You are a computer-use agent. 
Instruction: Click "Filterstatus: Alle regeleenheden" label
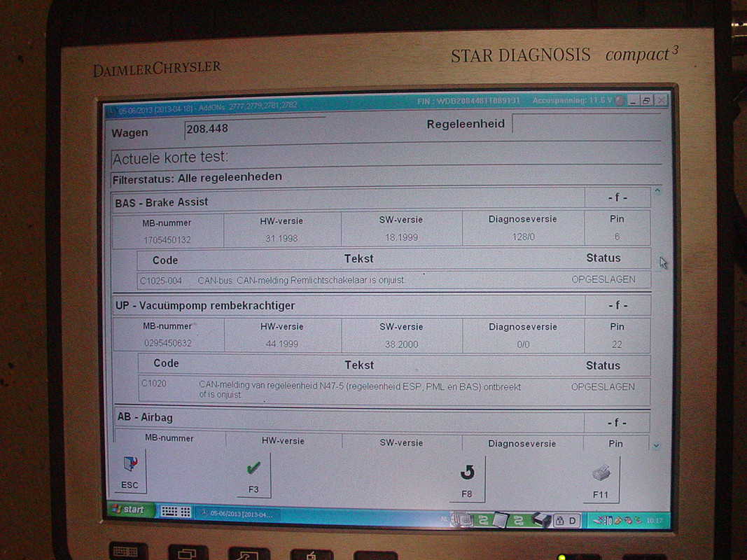pyautogui.click(x=197, y=178)
